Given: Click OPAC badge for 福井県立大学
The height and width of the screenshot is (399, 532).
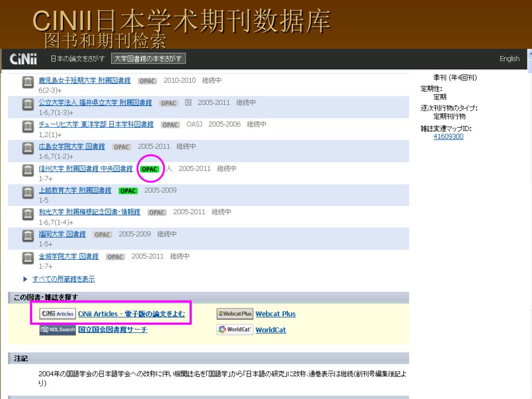Looking at the screenshot, I should click(169, 103).
